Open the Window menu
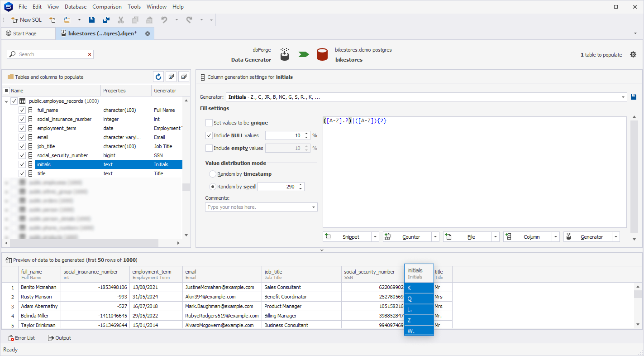The height and width of the screenshot is (356, 644). pyautogui.click(x=157, y=7)
